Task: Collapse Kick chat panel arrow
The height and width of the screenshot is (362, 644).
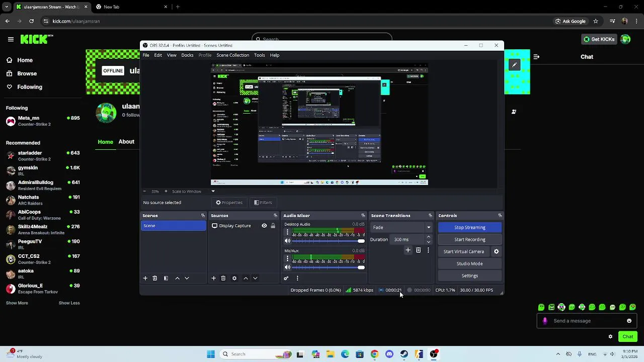Action: [x=536, y=57]
